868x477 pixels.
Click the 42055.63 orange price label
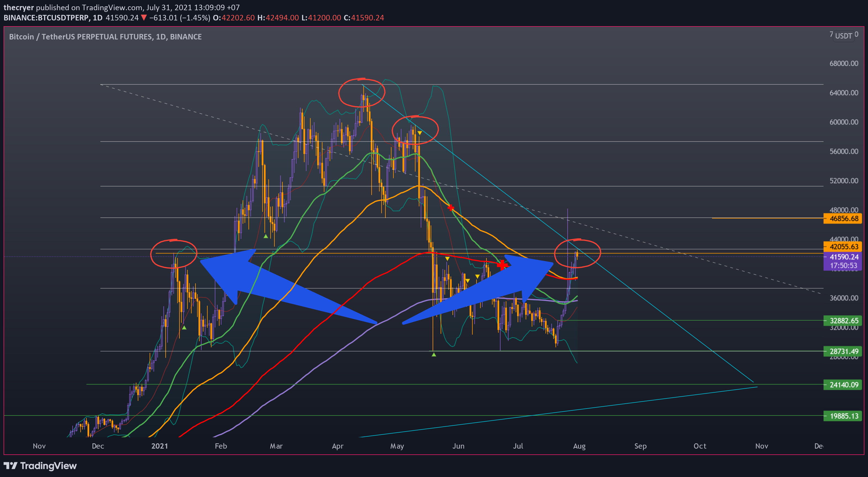842,246
